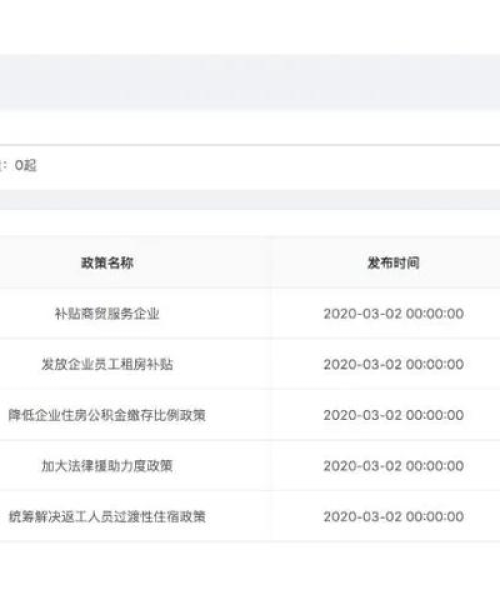Click the publish date of 补贴商贸服务企业

click(394, 314)
